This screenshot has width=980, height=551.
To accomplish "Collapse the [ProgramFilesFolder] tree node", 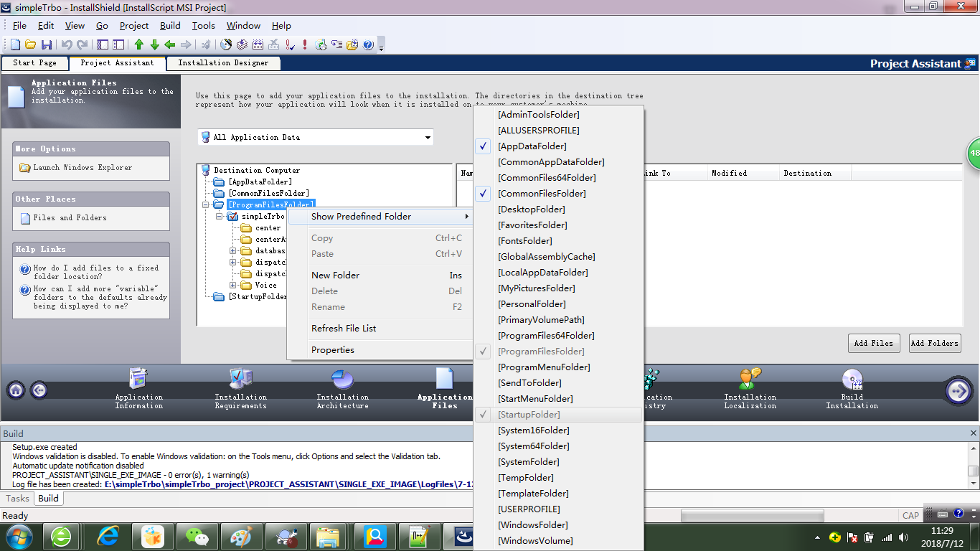I will (x=207, y=204).
